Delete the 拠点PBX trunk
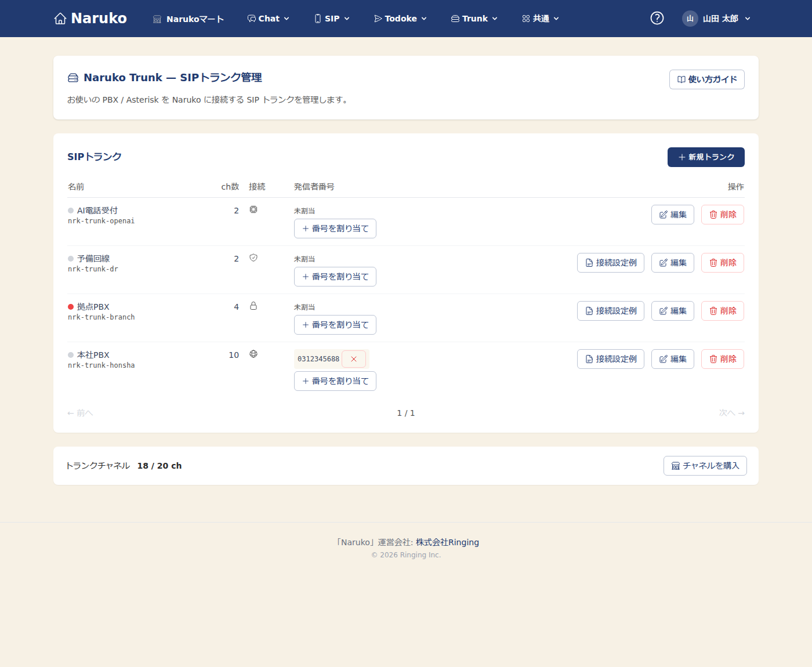The width and height of the screenshot is (812, 667). pyautogui.click(x=723, y=311)
